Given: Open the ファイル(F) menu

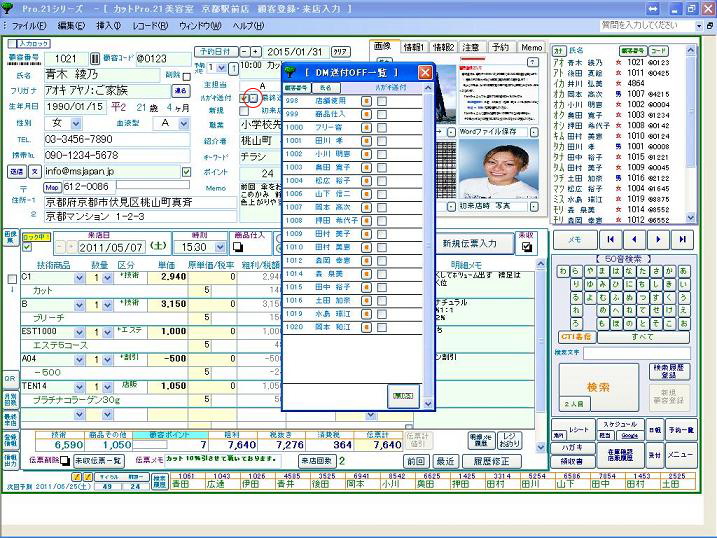Looking at the screenshot, I should click(29, 26).
